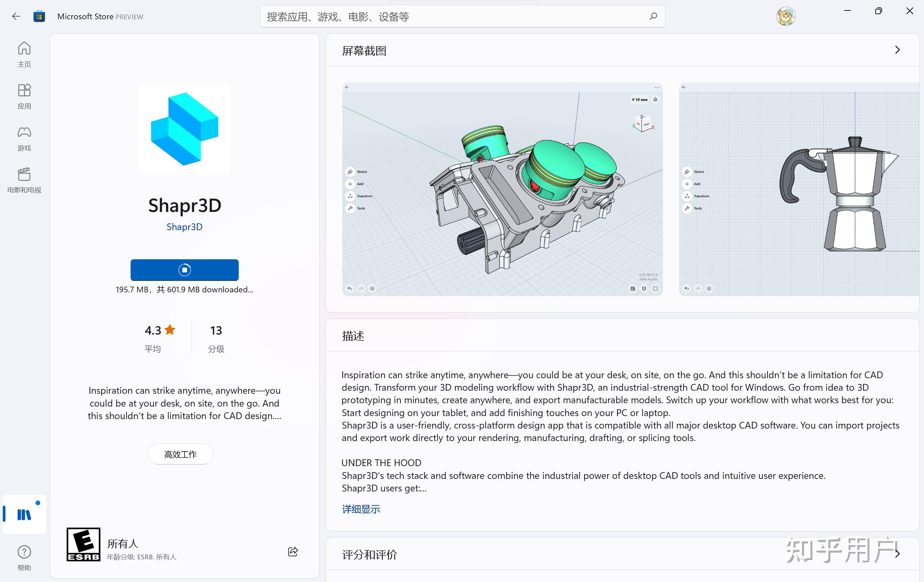Click the ESRB rating badge
This screenshot has width=924, height=582.
point(83,544)
